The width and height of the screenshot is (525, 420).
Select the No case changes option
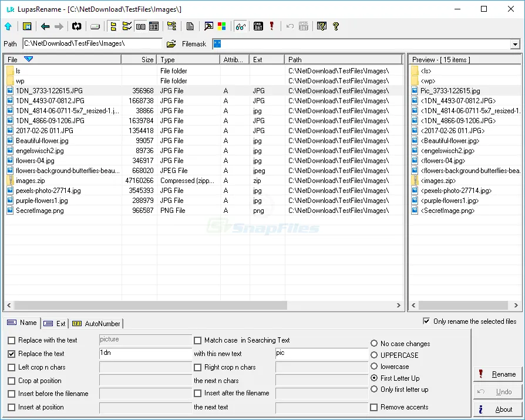click(x=374, y=343)
